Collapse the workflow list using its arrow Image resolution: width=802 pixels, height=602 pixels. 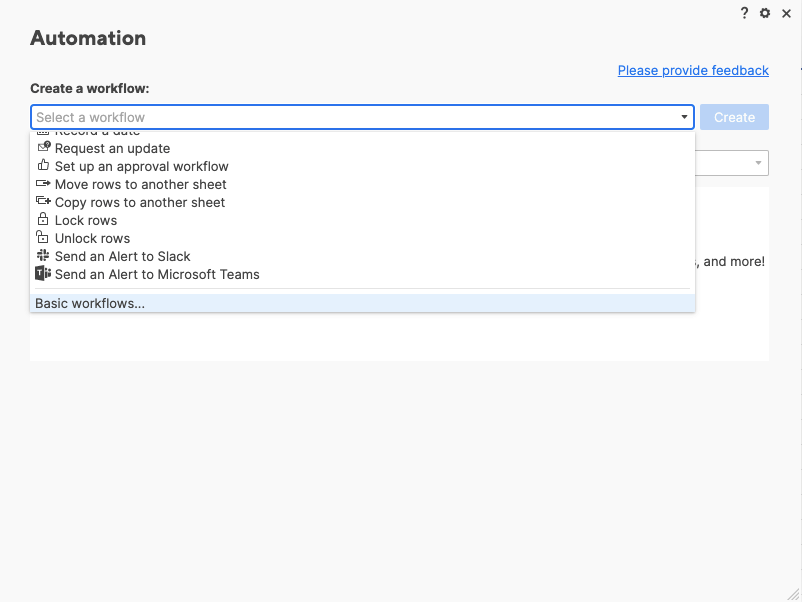click(x=685, y=117)
